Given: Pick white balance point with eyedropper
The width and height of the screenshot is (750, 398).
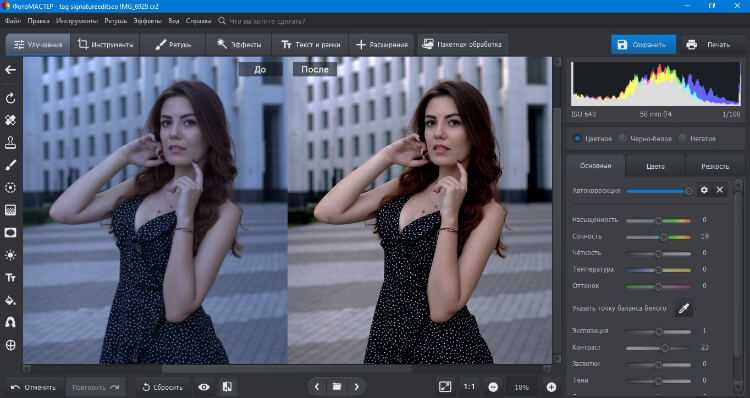Looking at the screenshot, I should coord(684,309).
